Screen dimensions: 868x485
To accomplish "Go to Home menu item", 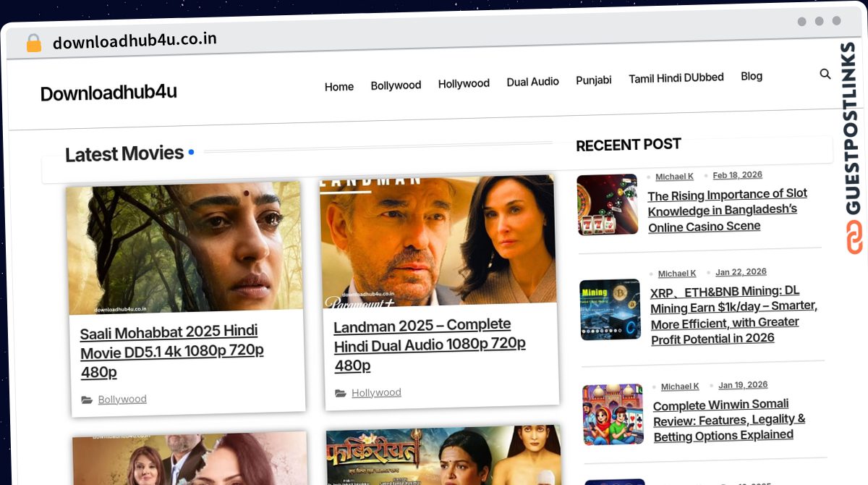I will [339, 87].
